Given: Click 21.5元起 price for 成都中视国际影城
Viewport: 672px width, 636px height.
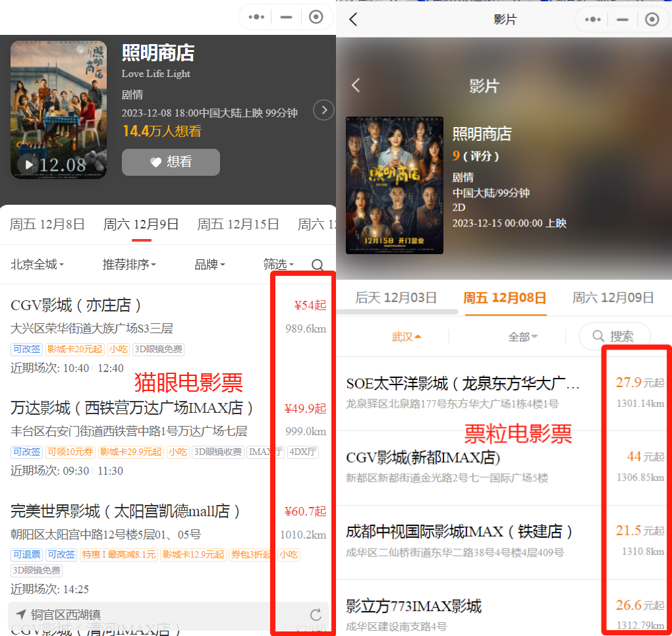Looking at the screenshot, I should click(640, 531).
